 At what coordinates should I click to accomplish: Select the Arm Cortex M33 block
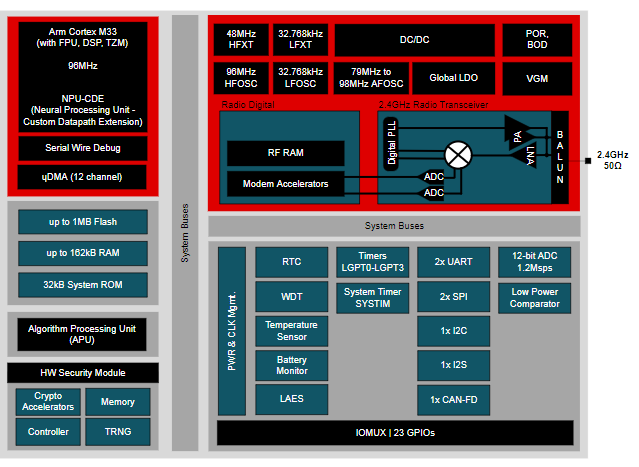point(83,77)
